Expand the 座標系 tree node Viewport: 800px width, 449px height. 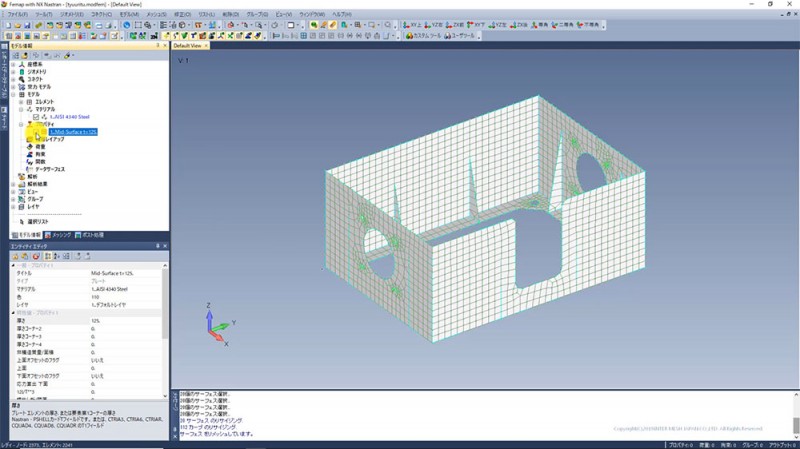13,64
